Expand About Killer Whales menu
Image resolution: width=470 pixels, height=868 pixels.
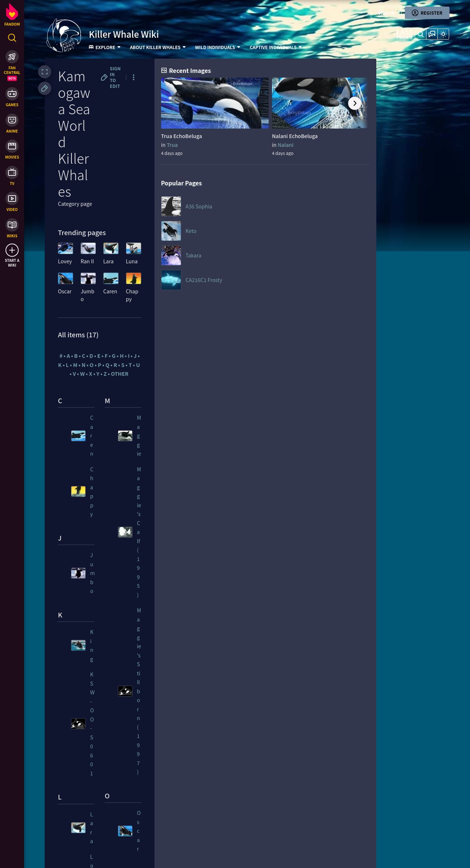point(158,47)
